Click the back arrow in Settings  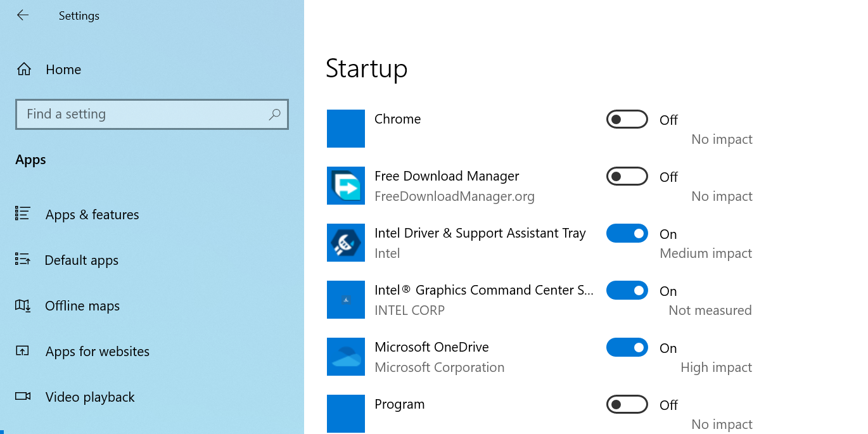(23, 15)
